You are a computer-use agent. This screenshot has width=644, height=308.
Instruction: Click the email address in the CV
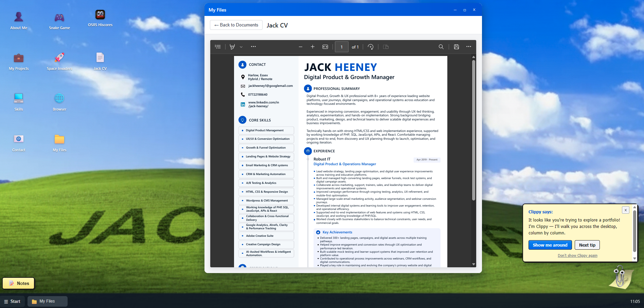[270, 86]
